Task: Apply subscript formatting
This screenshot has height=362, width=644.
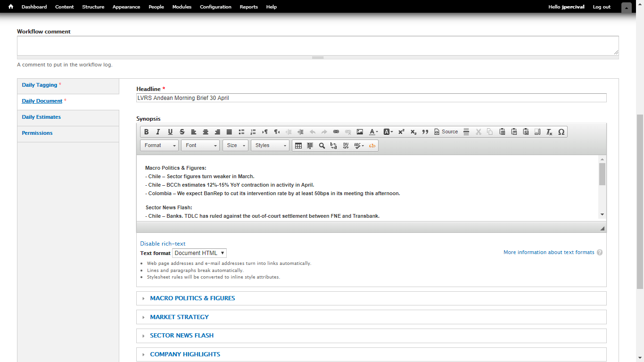Action: pyautogui.click(x=413, y=132)
